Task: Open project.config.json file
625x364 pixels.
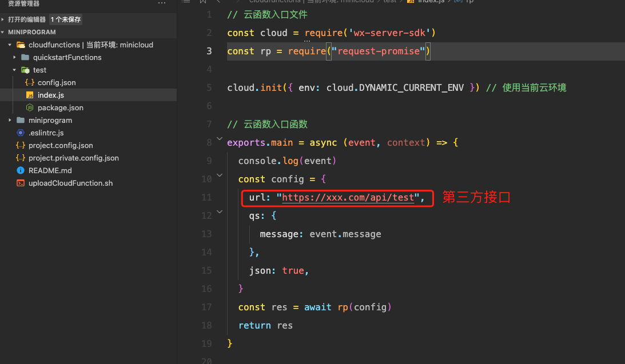Action: coord(61,145)
